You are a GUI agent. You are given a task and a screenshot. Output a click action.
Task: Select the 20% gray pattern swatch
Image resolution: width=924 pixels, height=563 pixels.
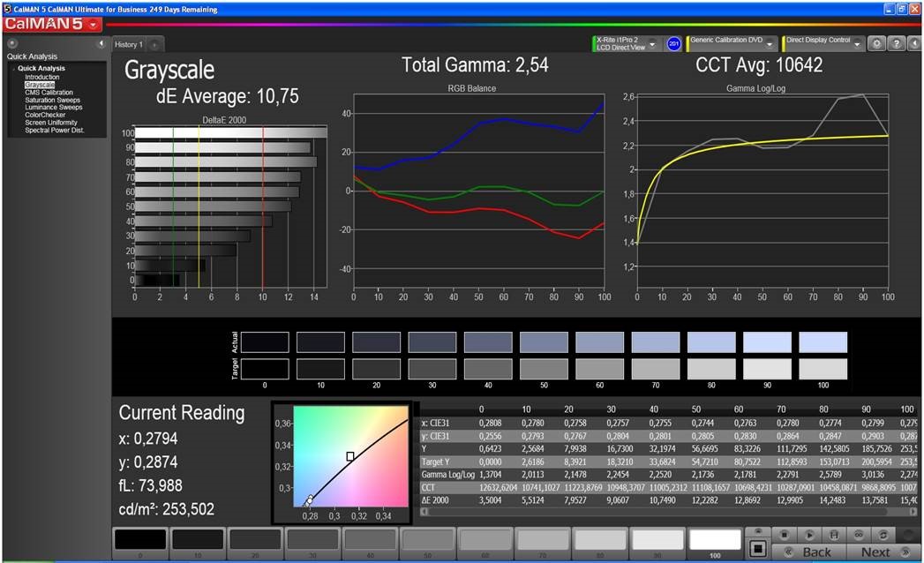(x=255, y=543)
